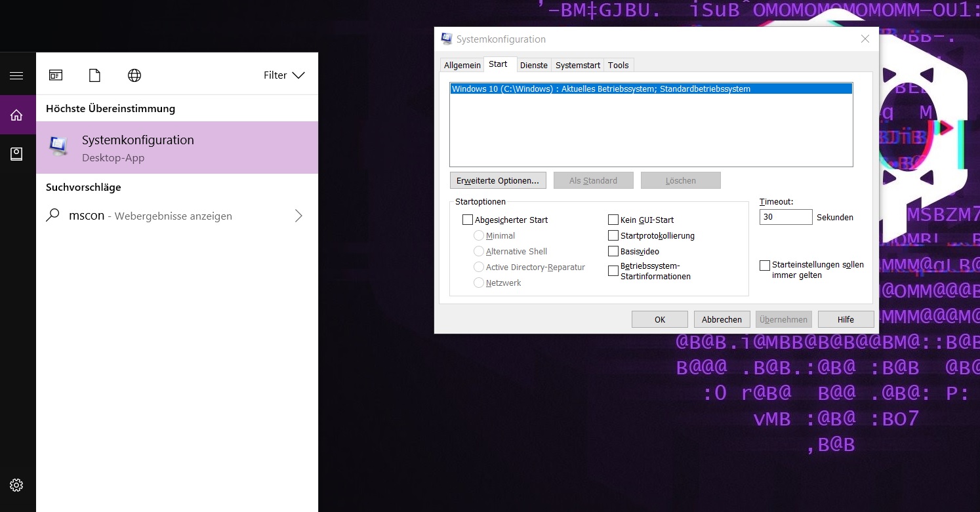Enable Abgesicherter Start checkbox

tap(468, 220)
